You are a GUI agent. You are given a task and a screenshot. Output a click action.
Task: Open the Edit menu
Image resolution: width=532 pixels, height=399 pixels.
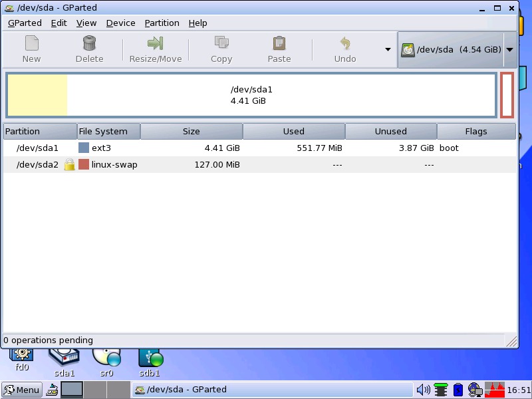(x=59, y=23)
